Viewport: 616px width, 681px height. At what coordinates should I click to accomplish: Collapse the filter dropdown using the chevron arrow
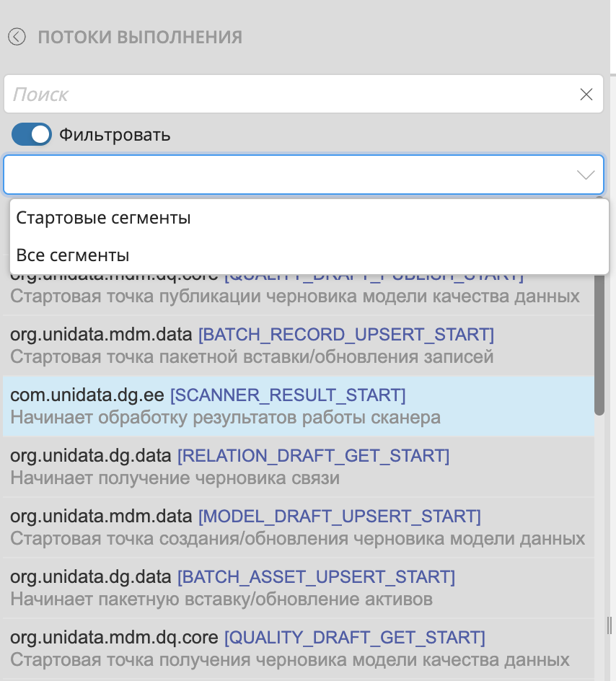pos(586,175)
